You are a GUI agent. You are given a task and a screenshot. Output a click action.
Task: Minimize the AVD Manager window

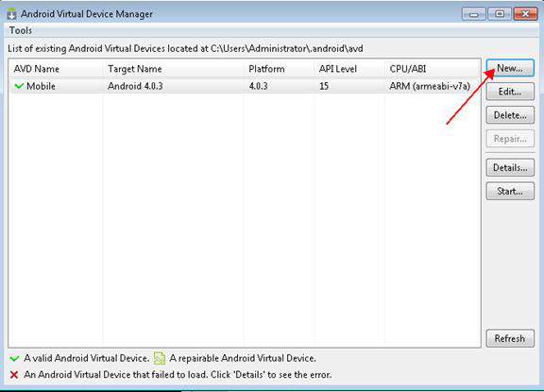473,14
